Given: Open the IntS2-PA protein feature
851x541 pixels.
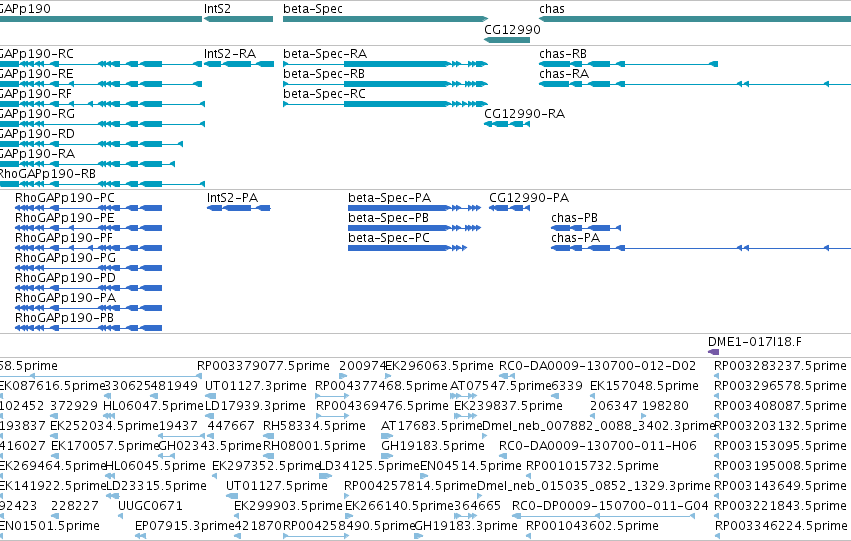Looking at the screenshot, I should point(239,208).
